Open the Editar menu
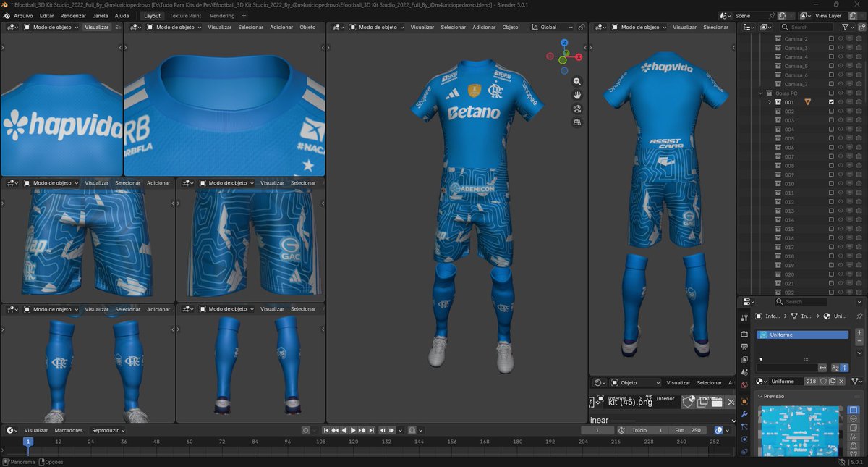Viewport: 868px width, 467px height. click(46, 15)
